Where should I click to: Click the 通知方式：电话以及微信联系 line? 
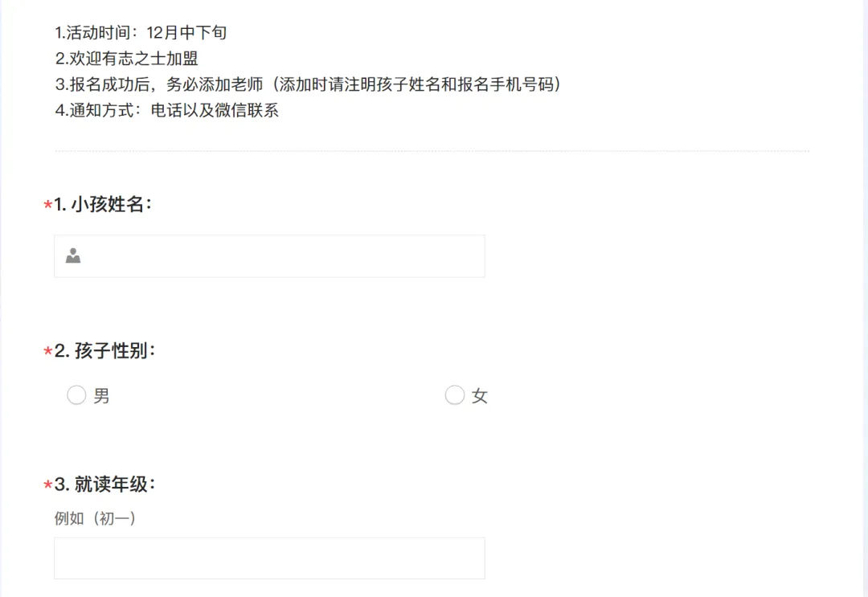pos(166,111)
